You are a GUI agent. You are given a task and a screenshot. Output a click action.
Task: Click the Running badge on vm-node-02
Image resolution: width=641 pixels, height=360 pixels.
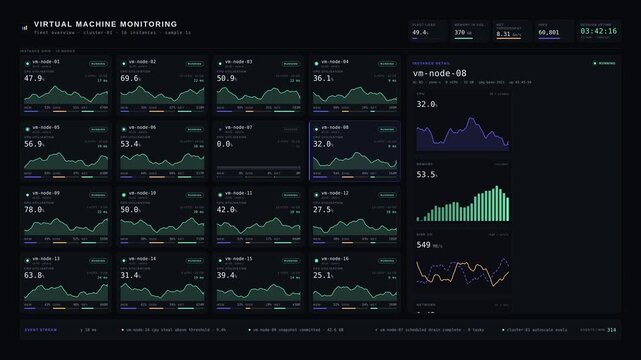[x=195, y=64]
